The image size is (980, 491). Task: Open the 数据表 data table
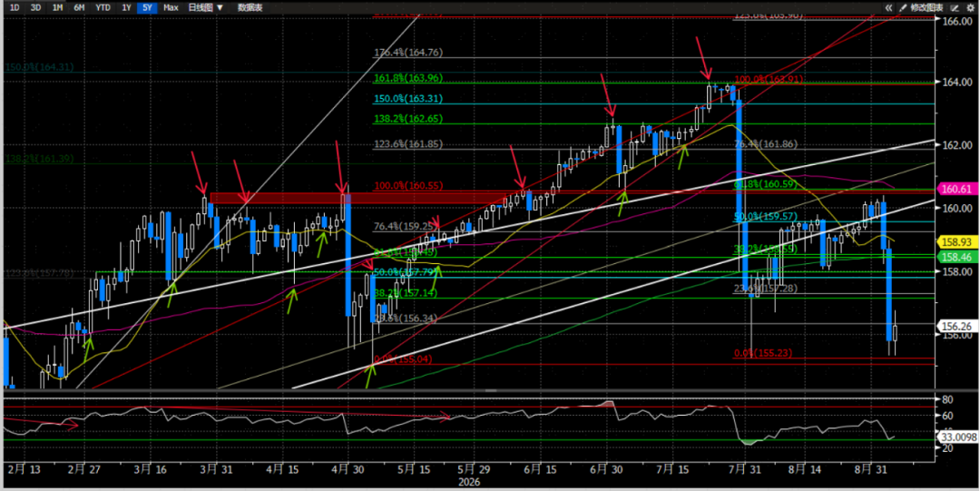(x=250, y=7)
